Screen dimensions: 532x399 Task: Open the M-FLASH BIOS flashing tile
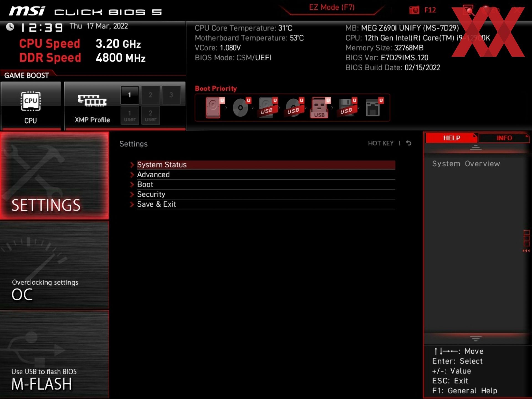pos(54,354)
